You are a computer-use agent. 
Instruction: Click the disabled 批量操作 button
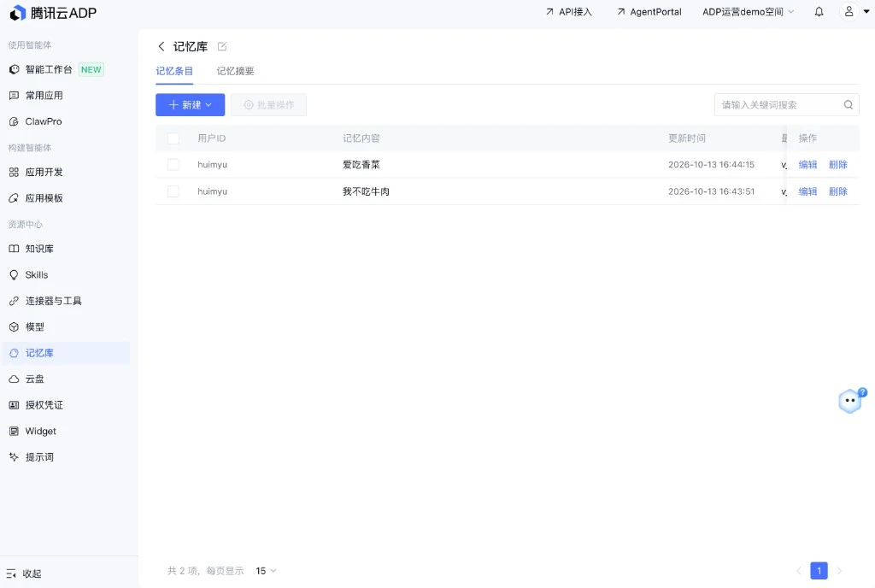pyautogui.click(x=268, y=105)
